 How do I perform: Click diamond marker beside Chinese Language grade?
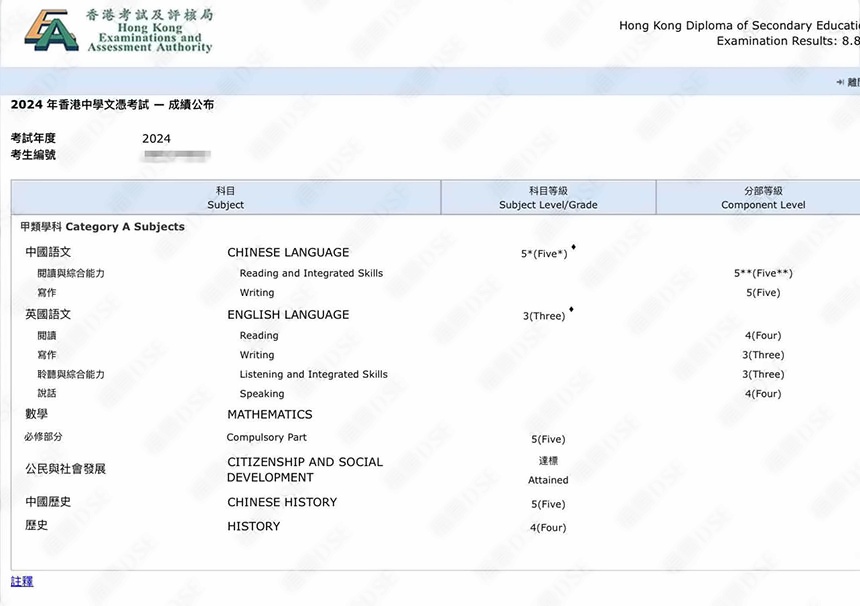(x=573, y=247)
